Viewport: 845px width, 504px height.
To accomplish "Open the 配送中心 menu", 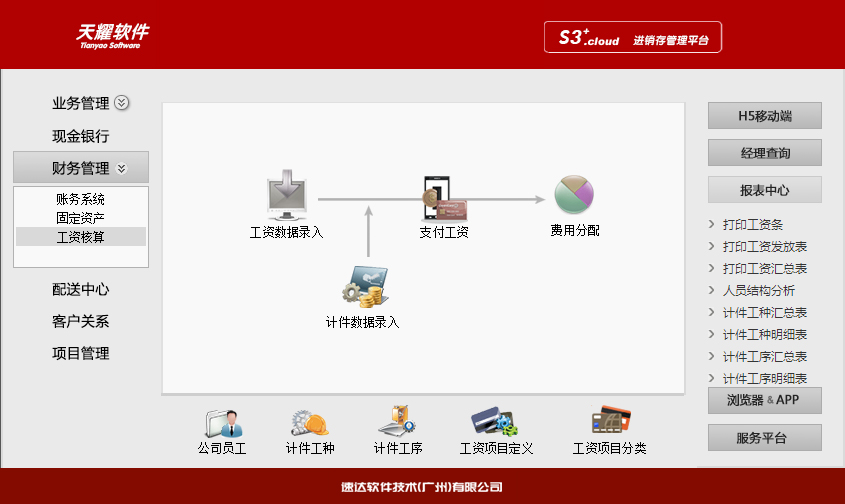I will coord(80,289).
